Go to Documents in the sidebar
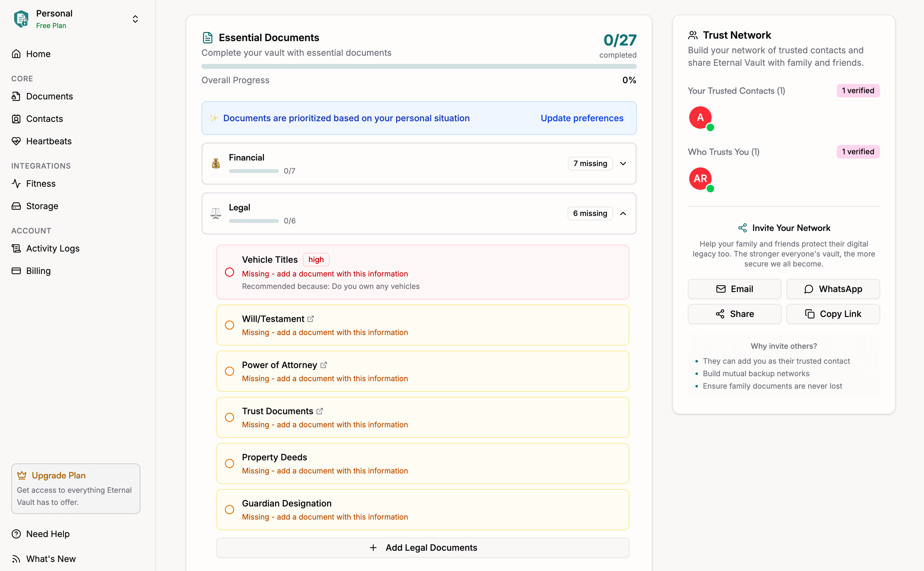 [x=49, y=96]
